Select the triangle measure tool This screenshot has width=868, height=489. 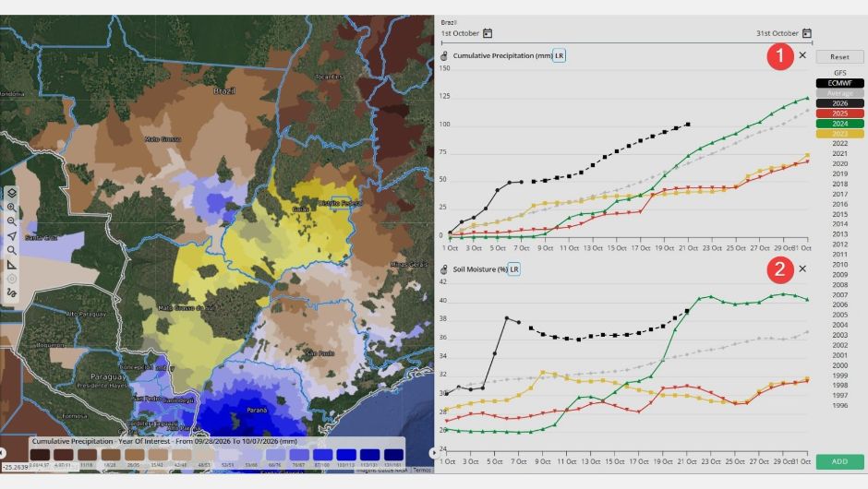point(12,265)
